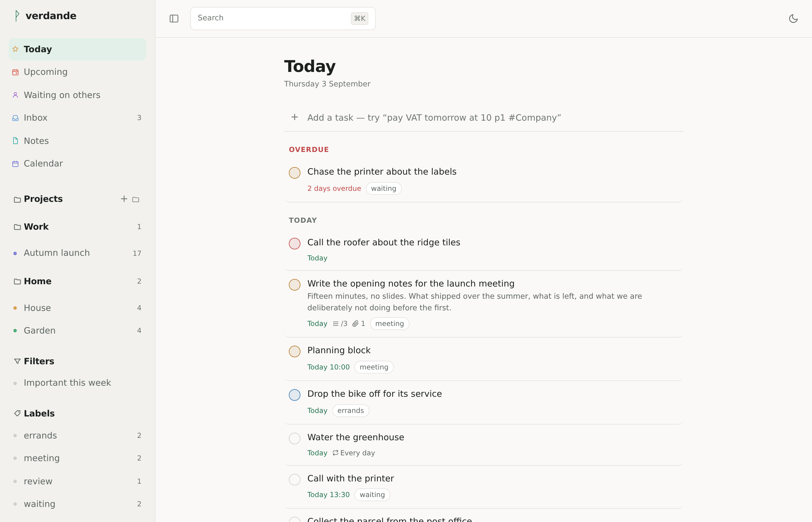Check off Drop the bike off task

(x=295, y=395)
